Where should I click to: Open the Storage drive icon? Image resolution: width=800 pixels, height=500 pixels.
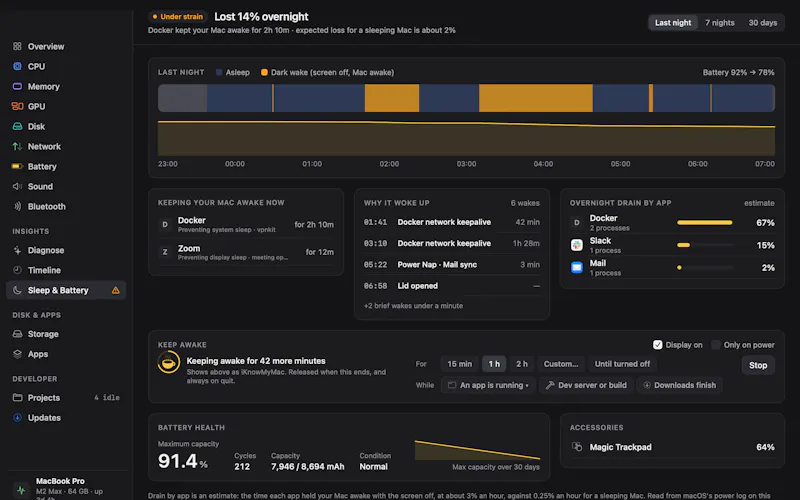pos(17,334)
